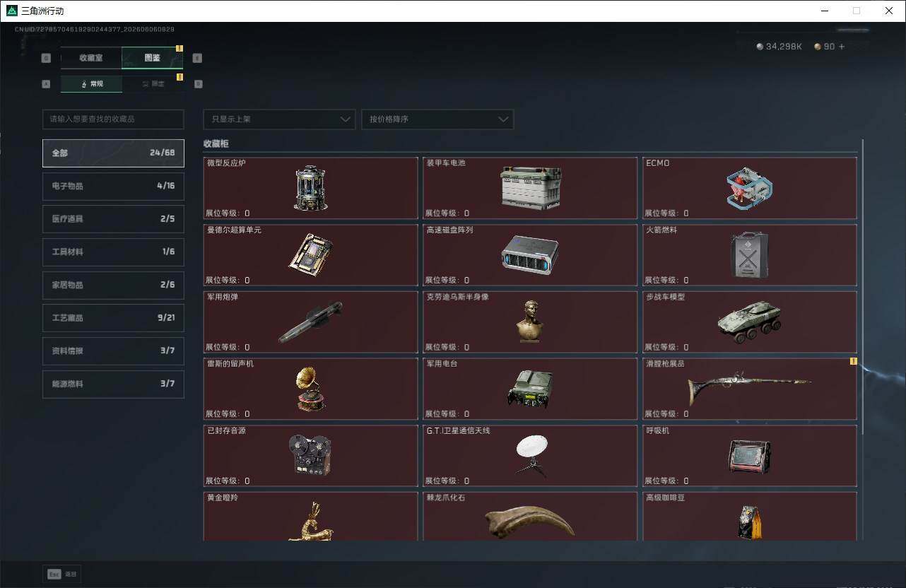Select the 步战车模型 vehicle model icon
Viewport: 906px width, 588px height.
[749, 324]
